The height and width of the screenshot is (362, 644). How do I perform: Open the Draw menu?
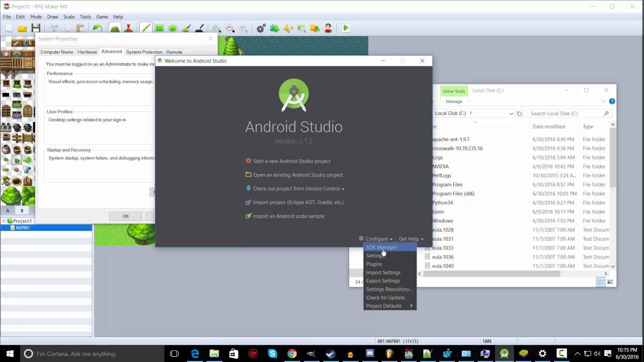[x=52, y=17]
